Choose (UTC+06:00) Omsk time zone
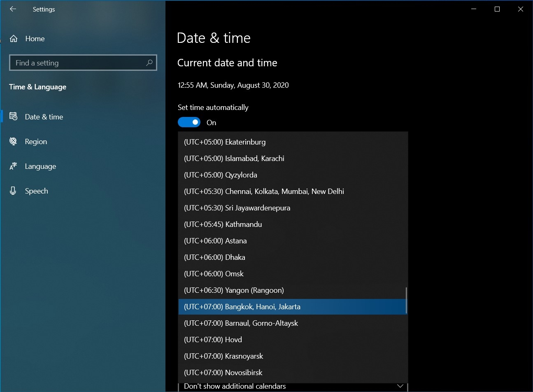533x392 pixels. click(x=293, y=274)
